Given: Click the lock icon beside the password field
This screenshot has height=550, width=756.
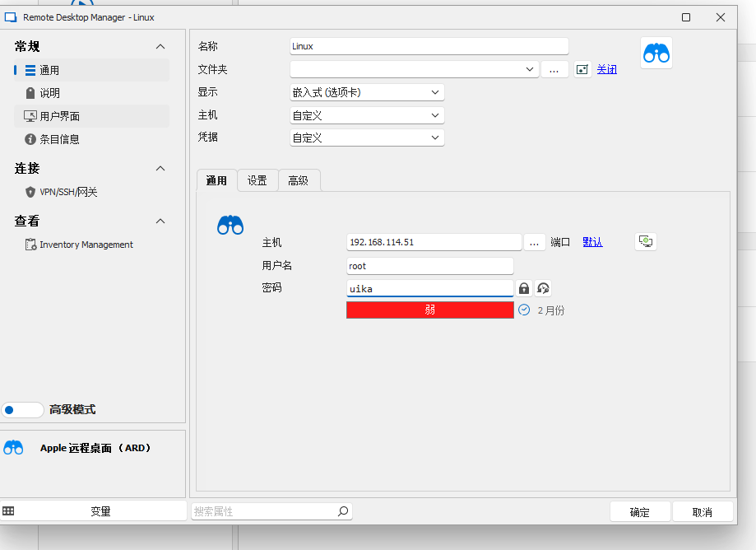Looking at the screenshot, I should click(524, 288).
